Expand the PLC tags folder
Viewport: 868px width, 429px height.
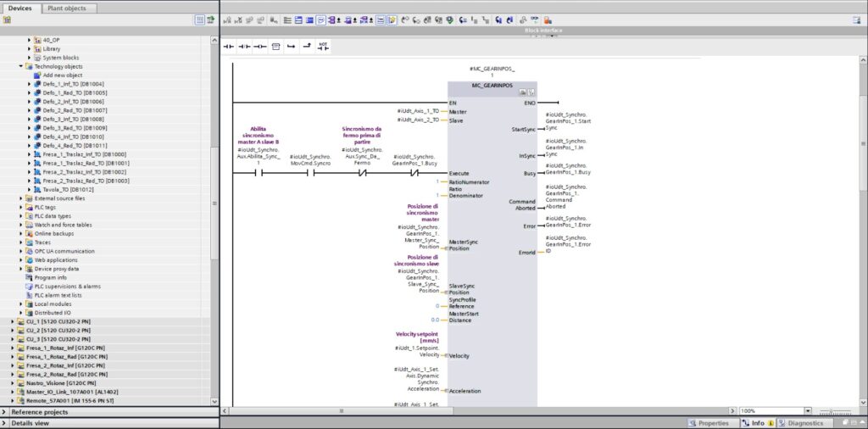click(x=21, y=207)
